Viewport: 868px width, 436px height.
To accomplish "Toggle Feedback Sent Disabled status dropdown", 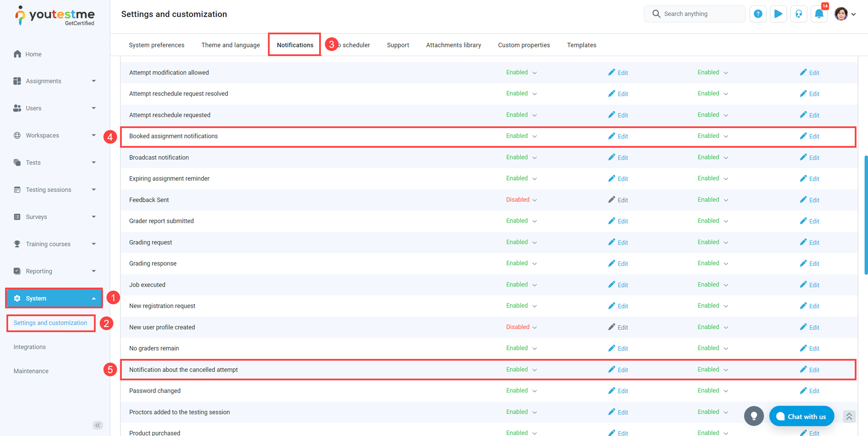I will click(x=521, y=200).
